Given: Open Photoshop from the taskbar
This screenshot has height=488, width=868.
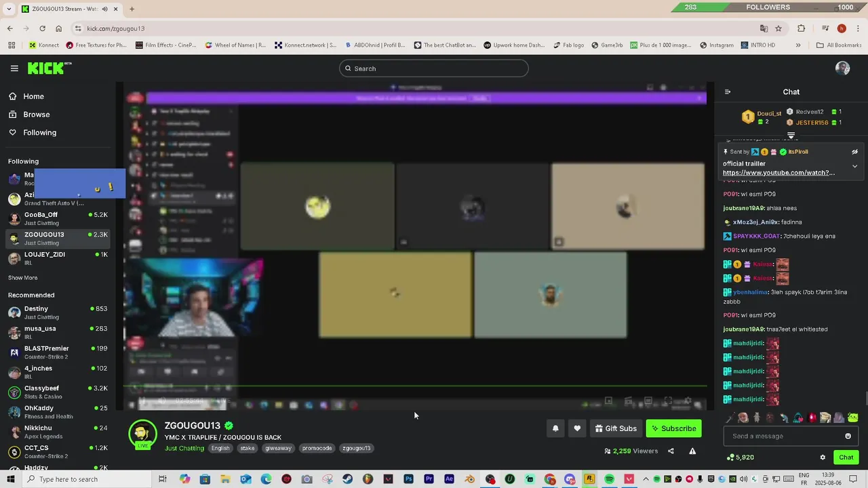Looking at the screenshot, I should click(408, 479).
